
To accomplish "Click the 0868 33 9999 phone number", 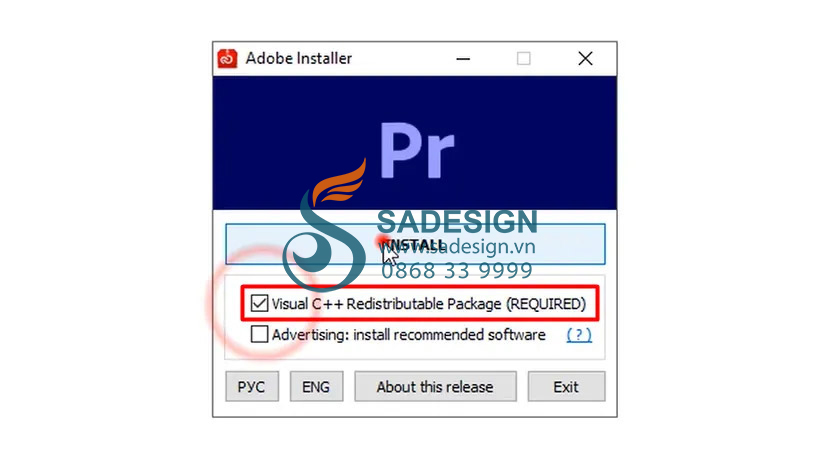I will click(x=457, y=271).
